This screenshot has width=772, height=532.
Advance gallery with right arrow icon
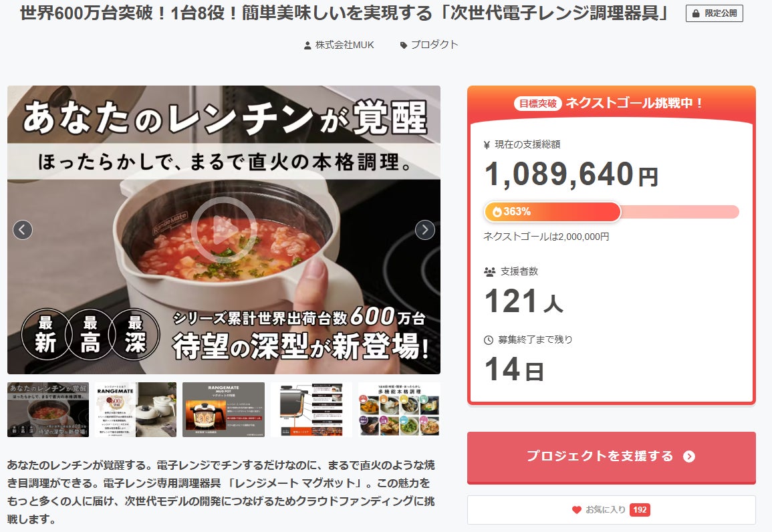pos(425,230)
